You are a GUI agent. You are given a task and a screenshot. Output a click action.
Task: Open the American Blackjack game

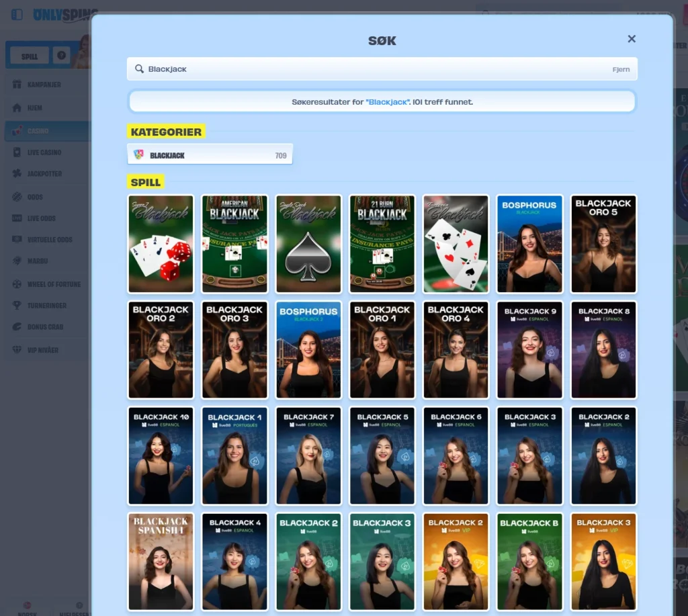pos(234,244)
